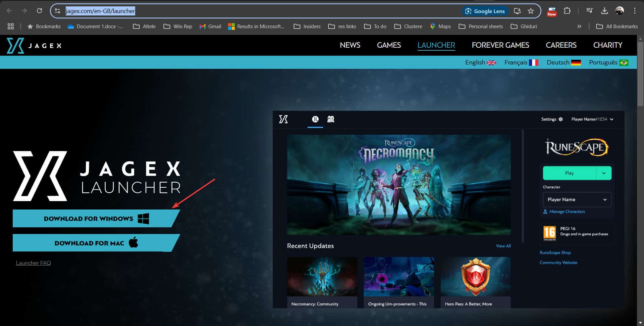
Task: Open the RuneScape Shop link
Action: tap(555, 252)
